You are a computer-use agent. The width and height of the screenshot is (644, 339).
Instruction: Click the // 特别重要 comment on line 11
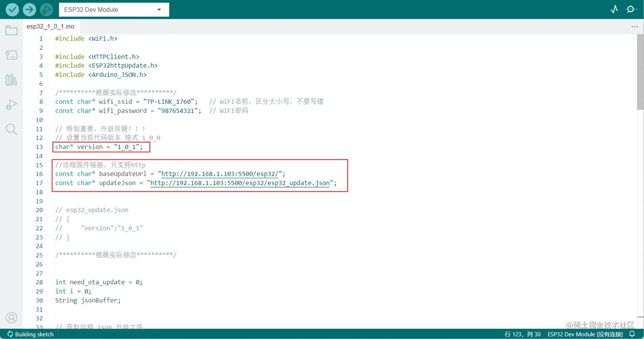coord(100,129)
